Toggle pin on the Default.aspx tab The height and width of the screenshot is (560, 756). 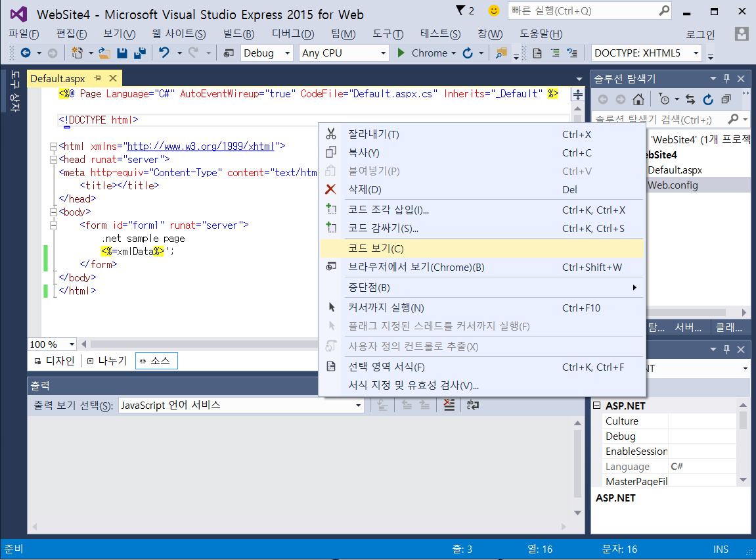point(98,78)
